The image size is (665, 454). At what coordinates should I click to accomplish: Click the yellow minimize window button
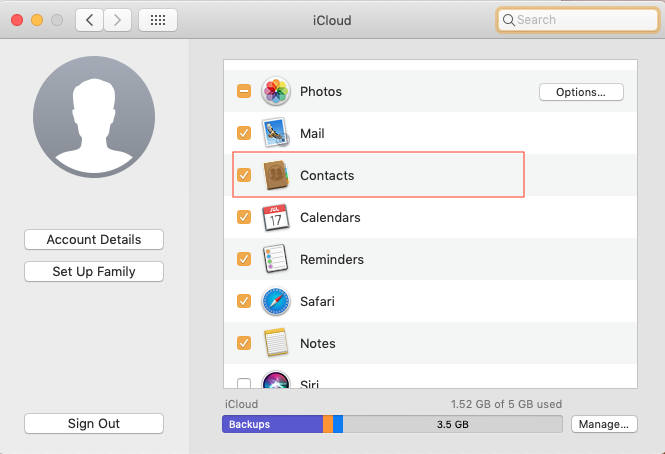37,20
